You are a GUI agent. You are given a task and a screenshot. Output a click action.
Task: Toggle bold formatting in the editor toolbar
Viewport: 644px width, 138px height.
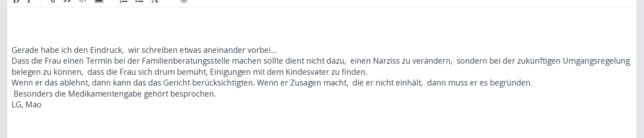pyautogui.click(x=16, y=1)
